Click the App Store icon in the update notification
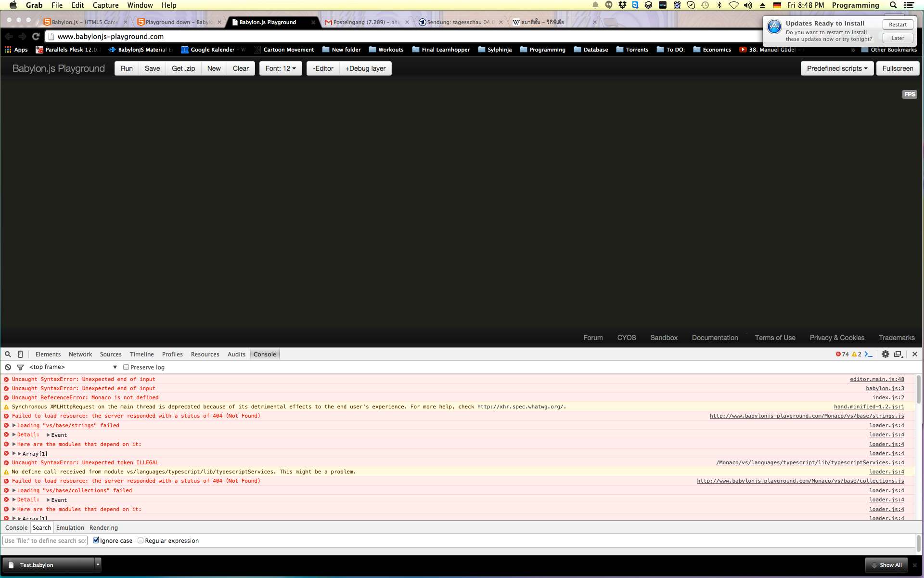Image resolution: width=924 pixels, height=578 pixels. tap(774, 26)
